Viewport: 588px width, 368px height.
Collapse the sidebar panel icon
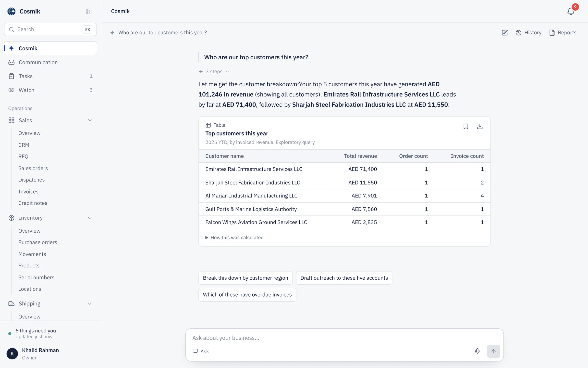tap(88, 12)
